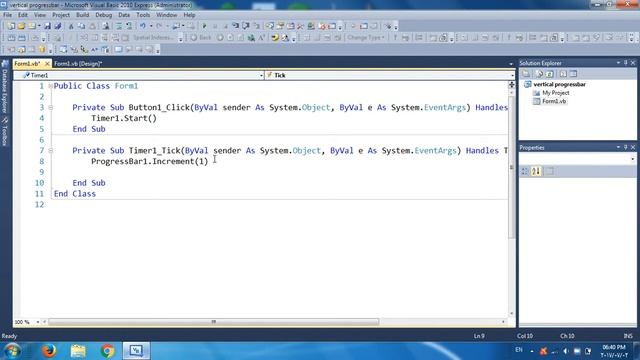This screenshot has height=360, width=640.
Task: Click the Redo arrow icon
Action: point(159,26)
